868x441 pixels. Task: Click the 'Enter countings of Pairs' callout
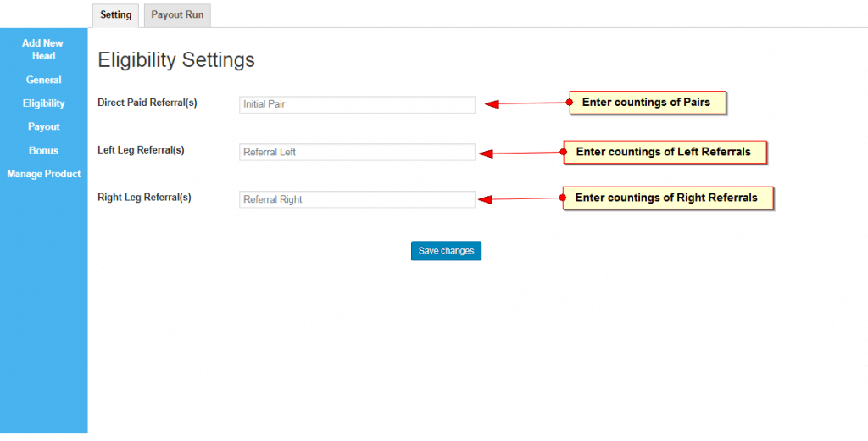(x=648, y=103)
